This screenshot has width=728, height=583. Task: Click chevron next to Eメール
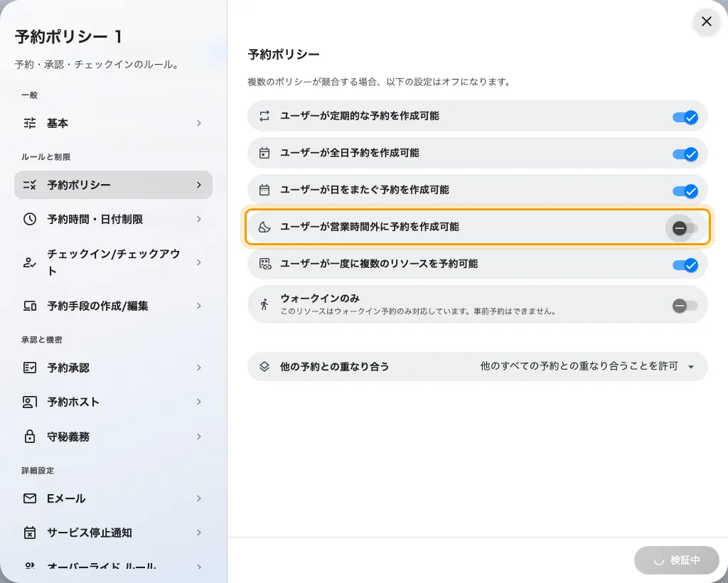click(199, 498)
